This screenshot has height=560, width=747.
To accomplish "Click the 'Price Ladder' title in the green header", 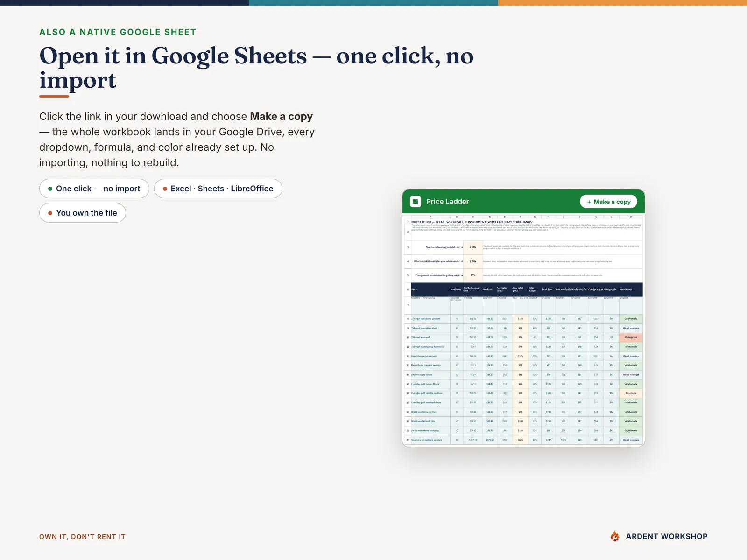I will coord(447,202).
